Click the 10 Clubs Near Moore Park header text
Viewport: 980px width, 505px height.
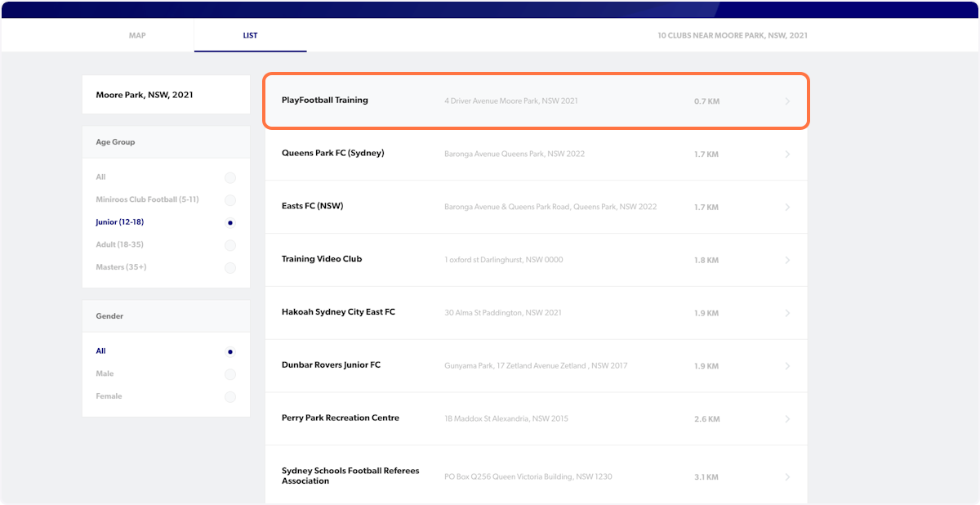(x=733, y=36)
